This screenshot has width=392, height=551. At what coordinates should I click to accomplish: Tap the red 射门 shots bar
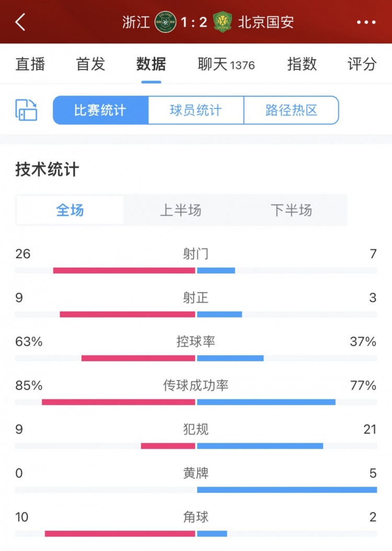[x=124, y=270]
